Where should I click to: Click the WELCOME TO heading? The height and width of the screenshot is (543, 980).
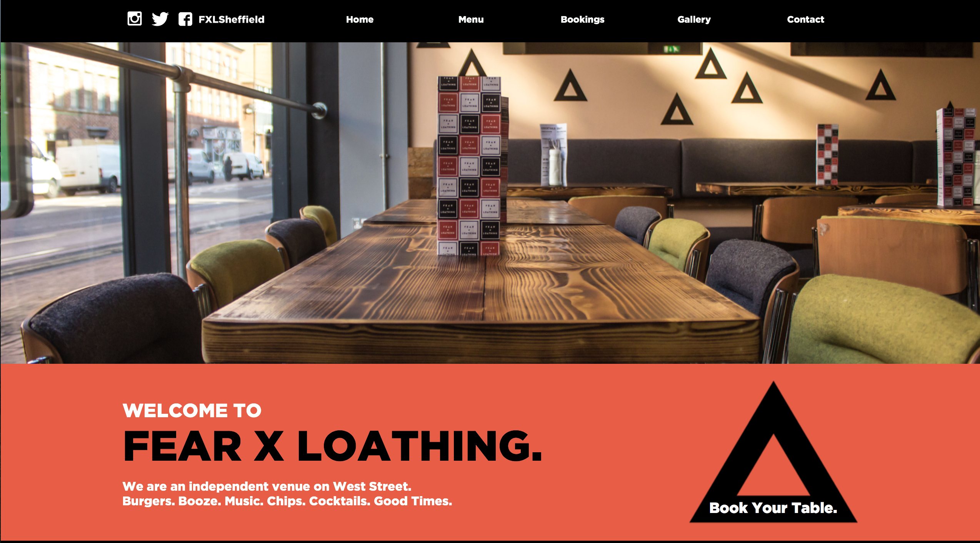click(192, 410)
